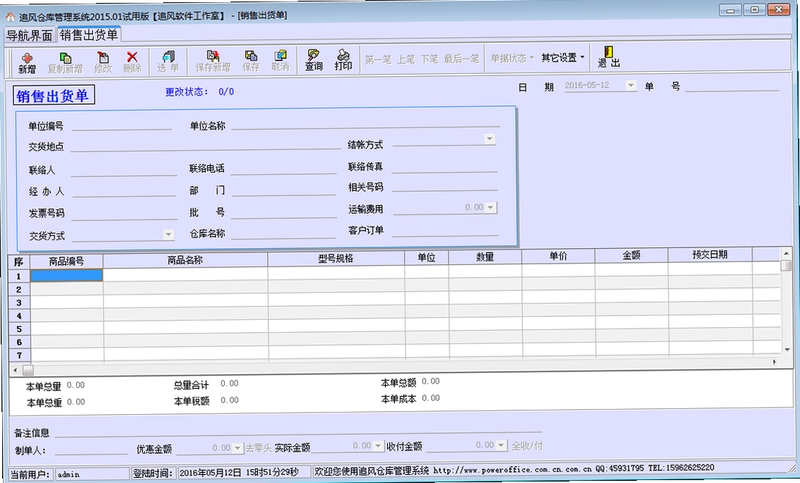
Task: Click the admin current user status field
Action: [x=92, y=474]
